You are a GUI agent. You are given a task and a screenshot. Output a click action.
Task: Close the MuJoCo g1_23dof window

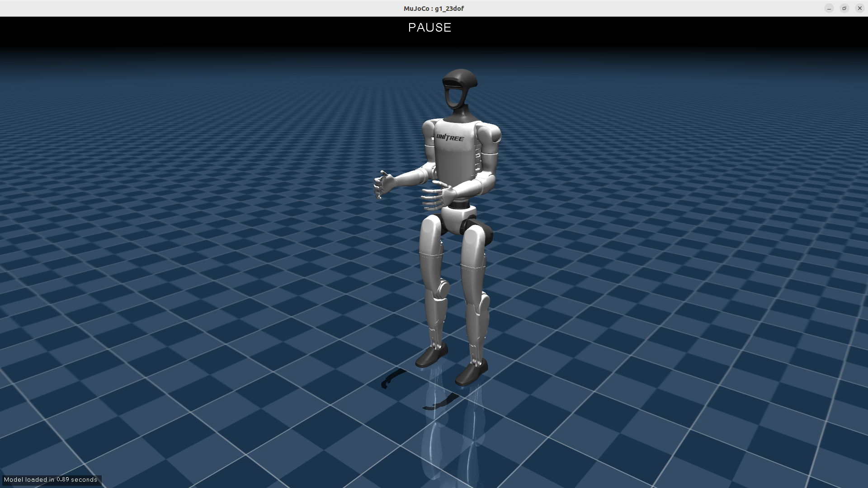859,8
